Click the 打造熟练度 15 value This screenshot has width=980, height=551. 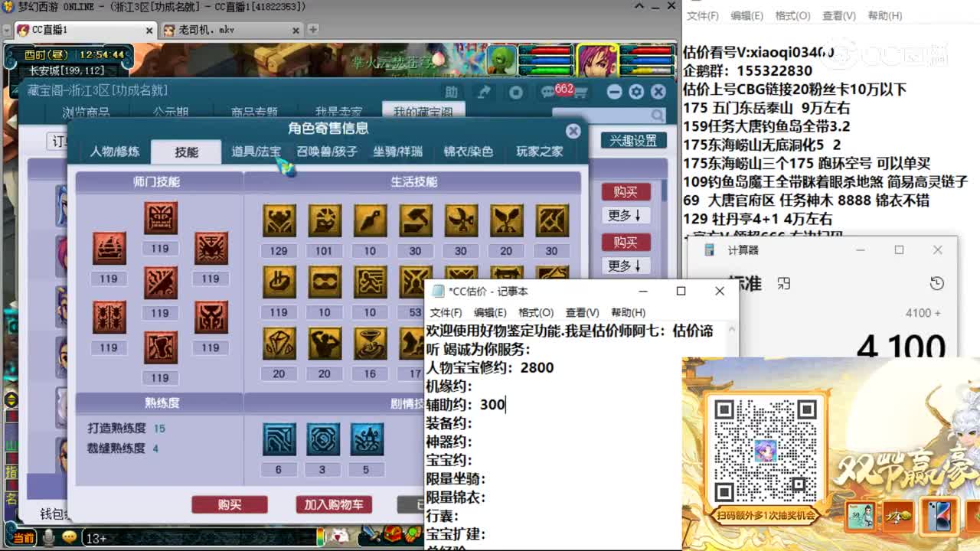pos(159,429)
